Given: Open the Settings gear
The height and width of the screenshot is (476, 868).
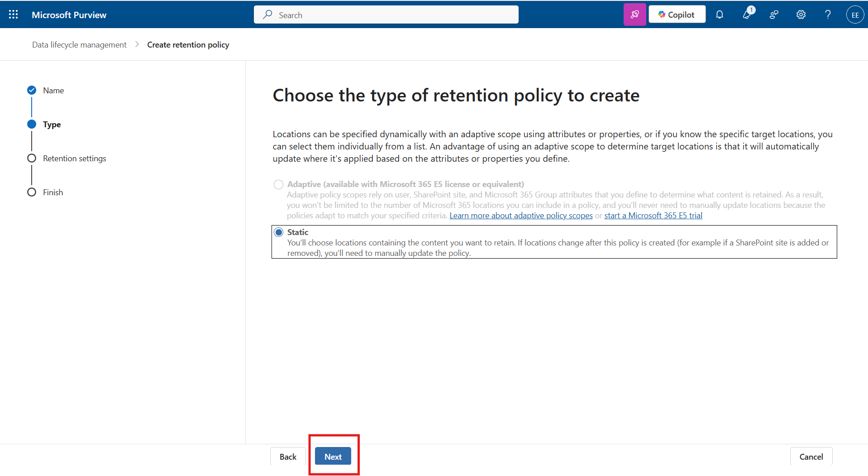Looking at the screenshot, I should [x=801, y=14].
